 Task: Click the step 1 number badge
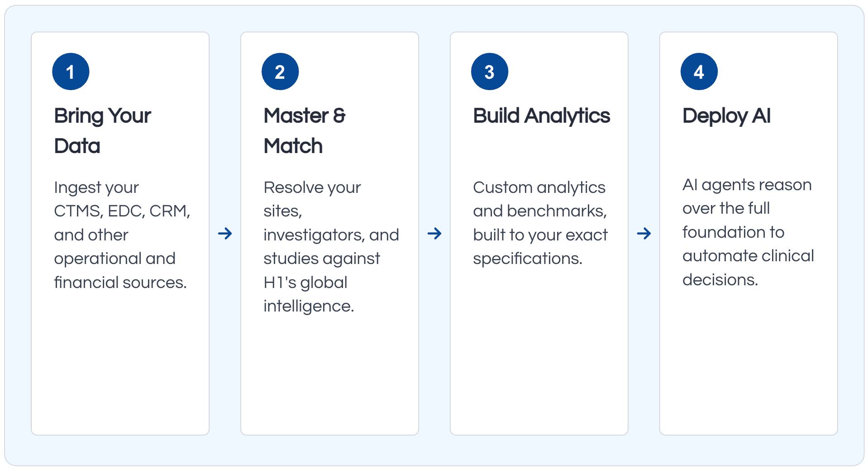(71, 72)
